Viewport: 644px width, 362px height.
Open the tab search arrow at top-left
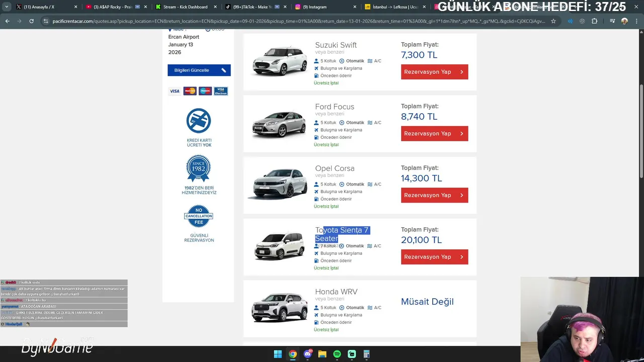point(7,7)
